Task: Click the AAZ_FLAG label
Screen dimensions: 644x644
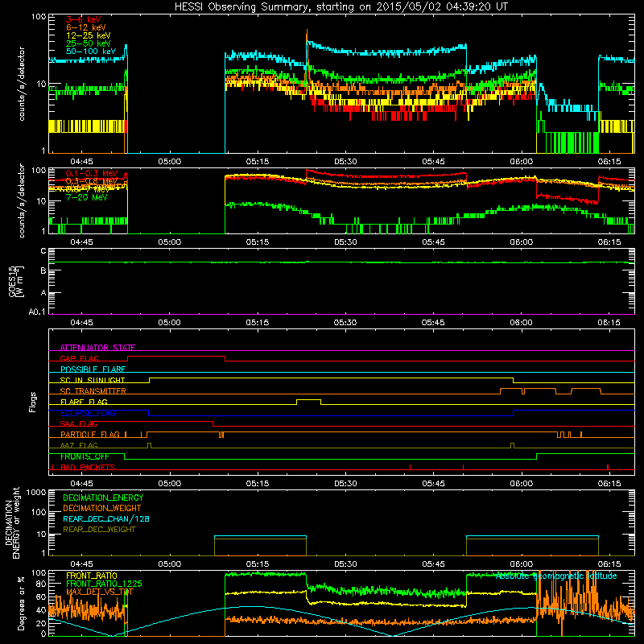Action: click(79, 446)
